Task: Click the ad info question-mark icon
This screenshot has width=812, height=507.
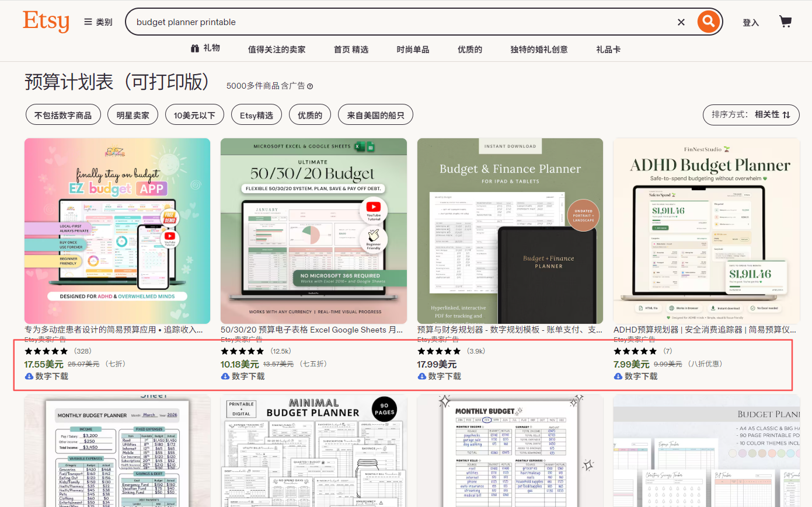Action: [x=310, y=86]
